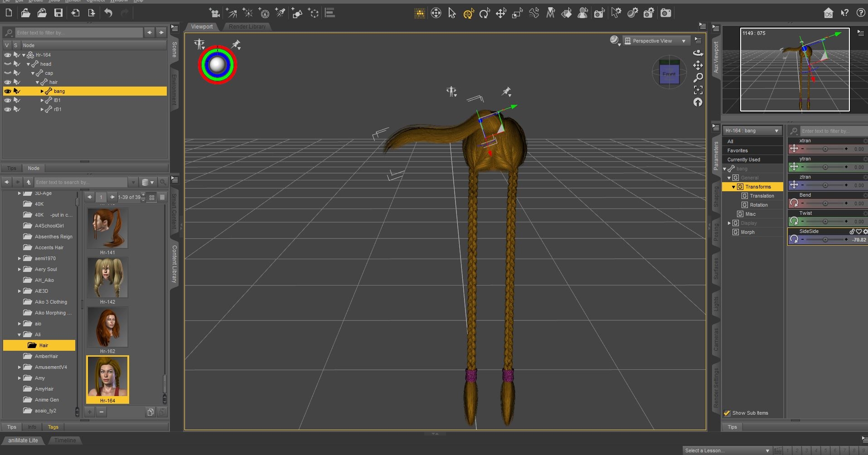The image size is (868, 455).
Task: Click the Render camera icon
Action: 665,13
